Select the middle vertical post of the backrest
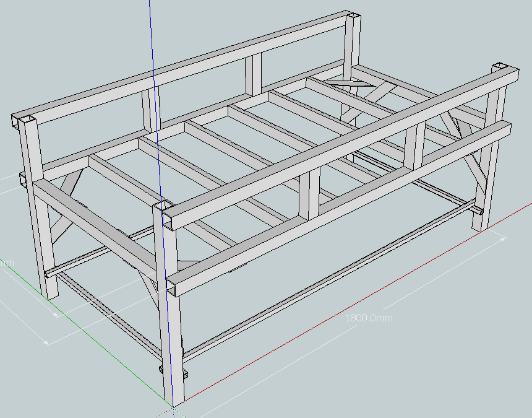This screenshot has width=532, height=418. click(x=254, y=76)
